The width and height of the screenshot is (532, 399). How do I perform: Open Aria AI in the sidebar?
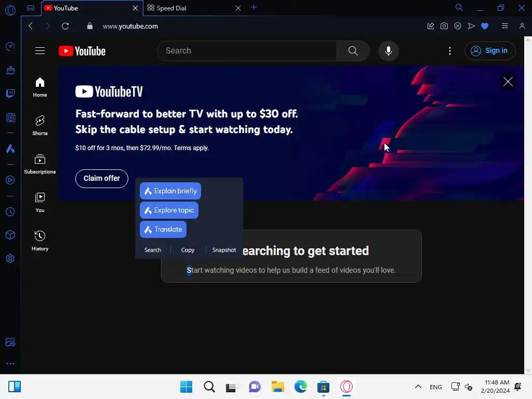point(10,149)
